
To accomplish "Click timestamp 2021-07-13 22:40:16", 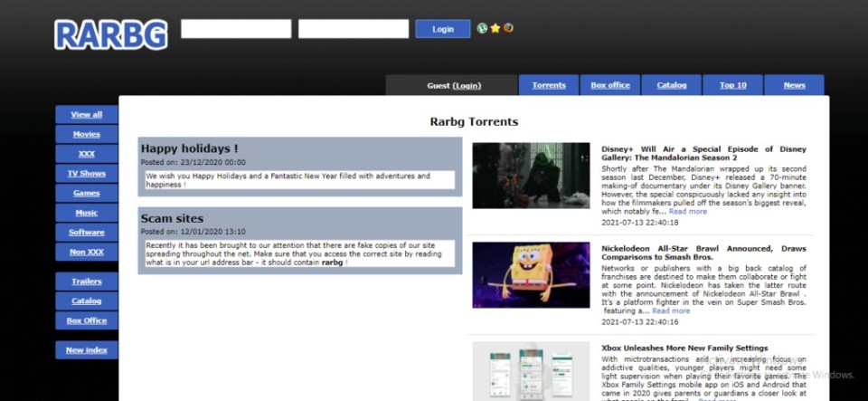I will tap(639, 322).
